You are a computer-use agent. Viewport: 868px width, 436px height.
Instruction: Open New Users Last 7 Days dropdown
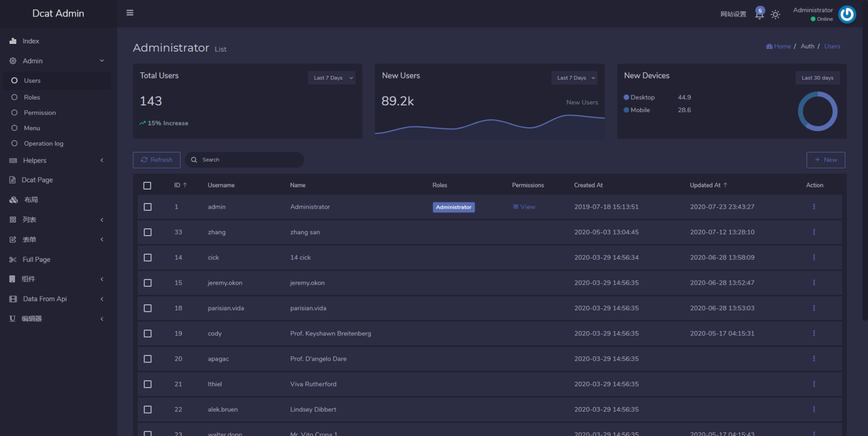[575, 78]
